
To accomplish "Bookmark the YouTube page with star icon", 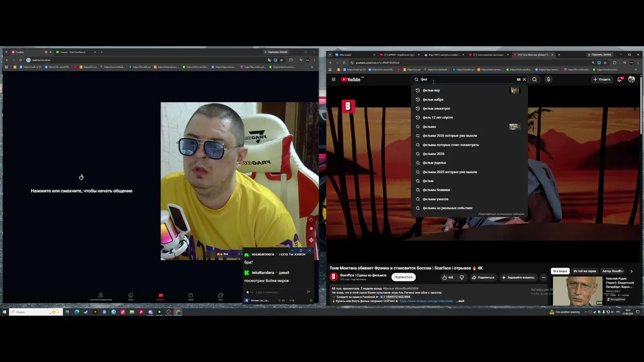I will (605, 63).
